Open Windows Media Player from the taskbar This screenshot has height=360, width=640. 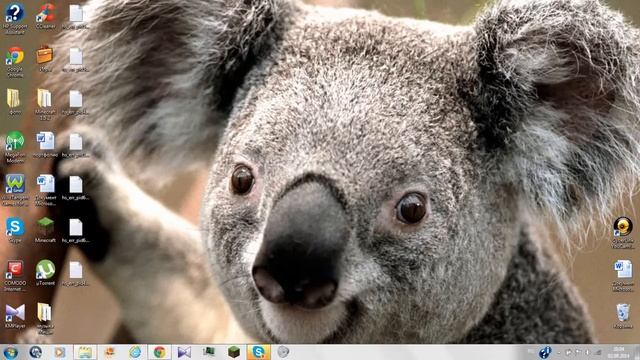point(60,352)
